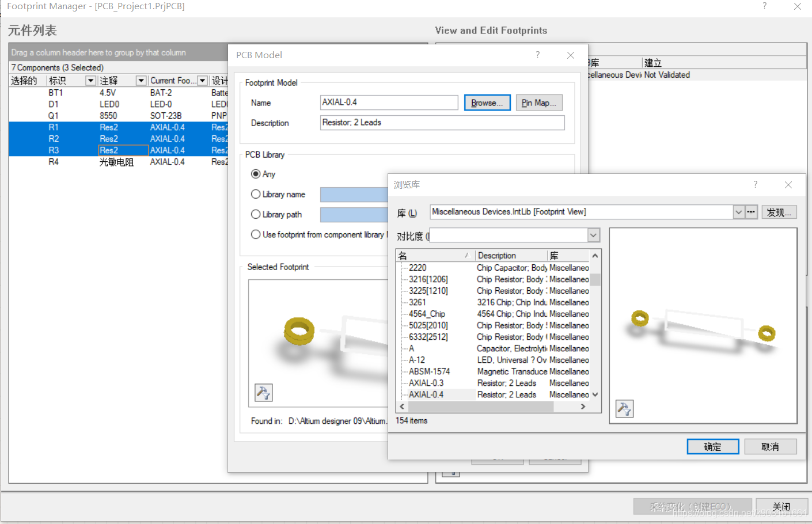Screen dimensions: 812x524
Task: Click the help icon in PCB Model dialog
Action: pyautogui.click(x=537, y=55)
